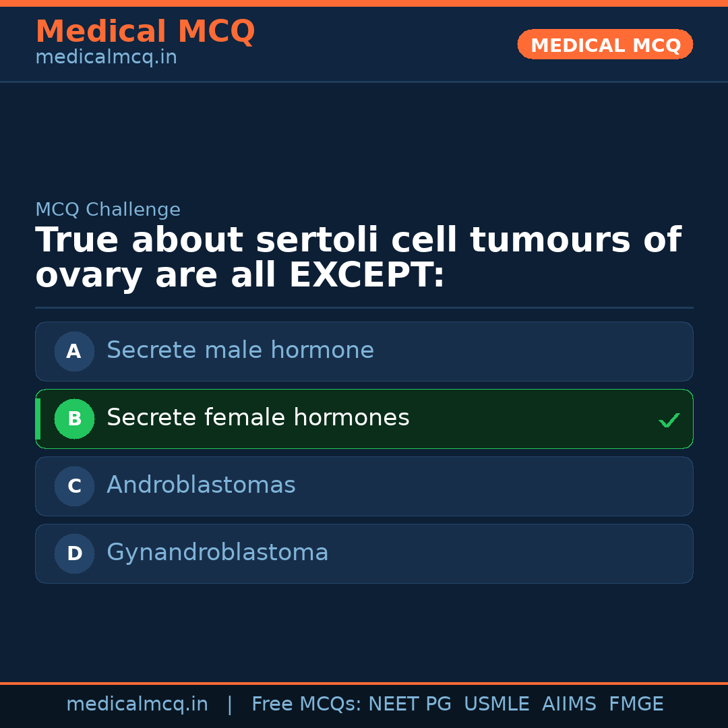Choose the 'Secrete female hormones' answer text

pos(257,418)
